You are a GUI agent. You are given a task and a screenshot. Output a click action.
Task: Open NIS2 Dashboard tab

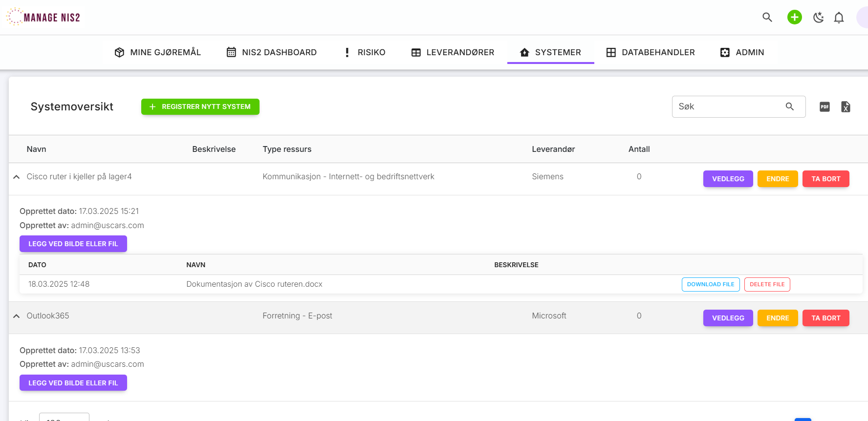(x=272, y=52)
